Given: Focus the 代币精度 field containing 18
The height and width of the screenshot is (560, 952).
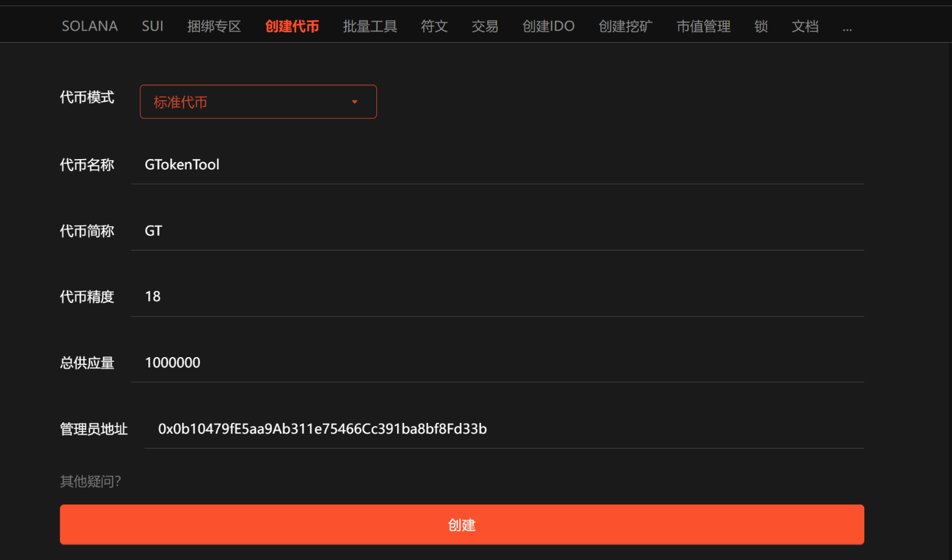Looking at the screenshot, I should [x=498, y=297].
